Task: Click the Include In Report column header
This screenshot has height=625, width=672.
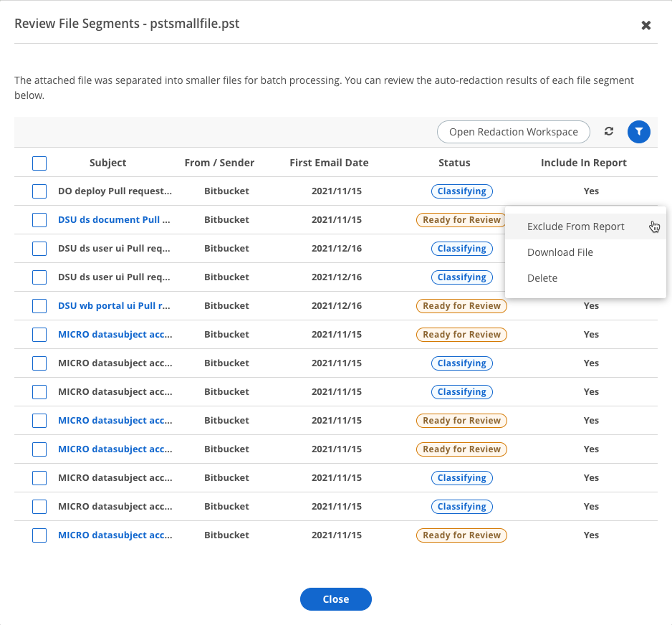Action: click(583, 163)
